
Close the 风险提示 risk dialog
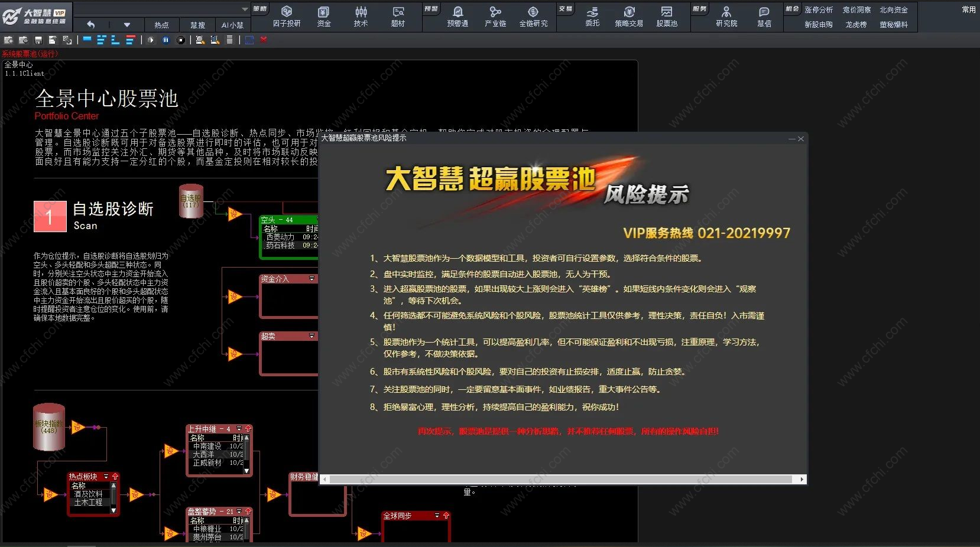coord(801,139)
